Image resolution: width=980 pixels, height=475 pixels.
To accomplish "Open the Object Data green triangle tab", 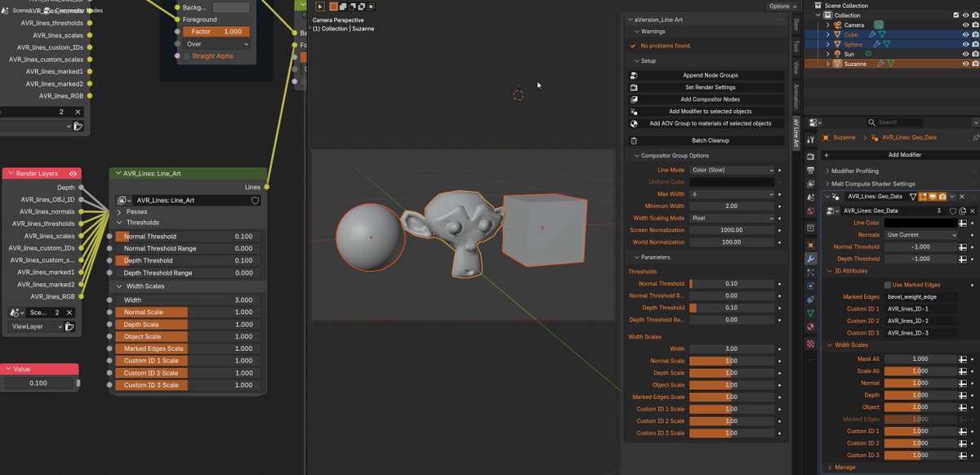I will tap(810, 313).
